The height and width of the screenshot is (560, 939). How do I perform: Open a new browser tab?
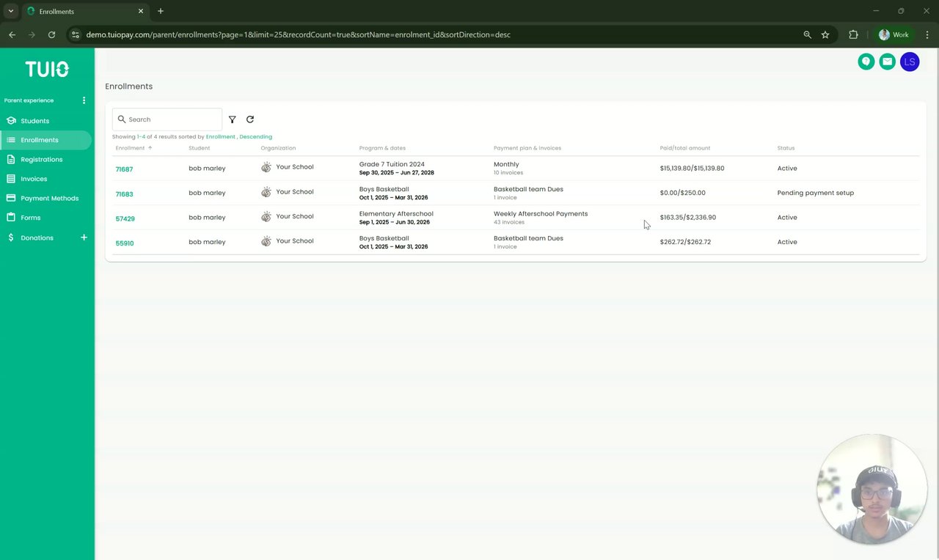161,11
